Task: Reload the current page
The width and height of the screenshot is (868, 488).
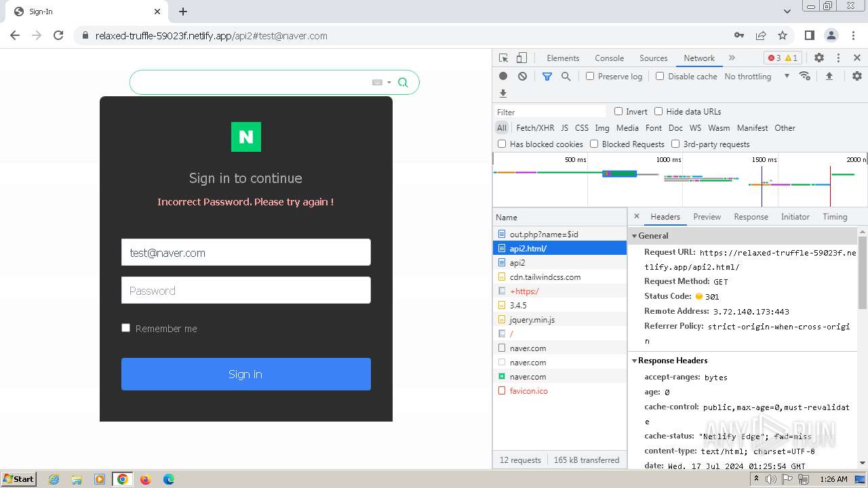Action: point(58,35)
